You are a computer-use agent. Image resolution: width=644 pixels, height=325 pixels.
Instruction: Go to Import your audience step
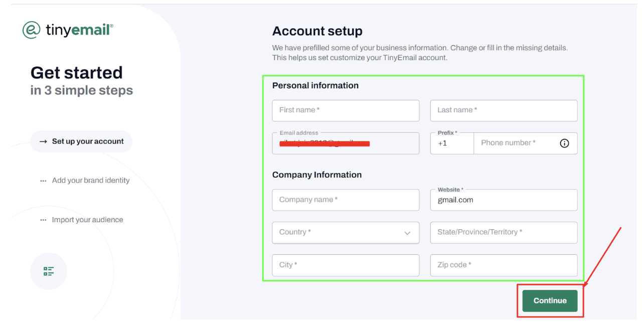click(87, 220)
